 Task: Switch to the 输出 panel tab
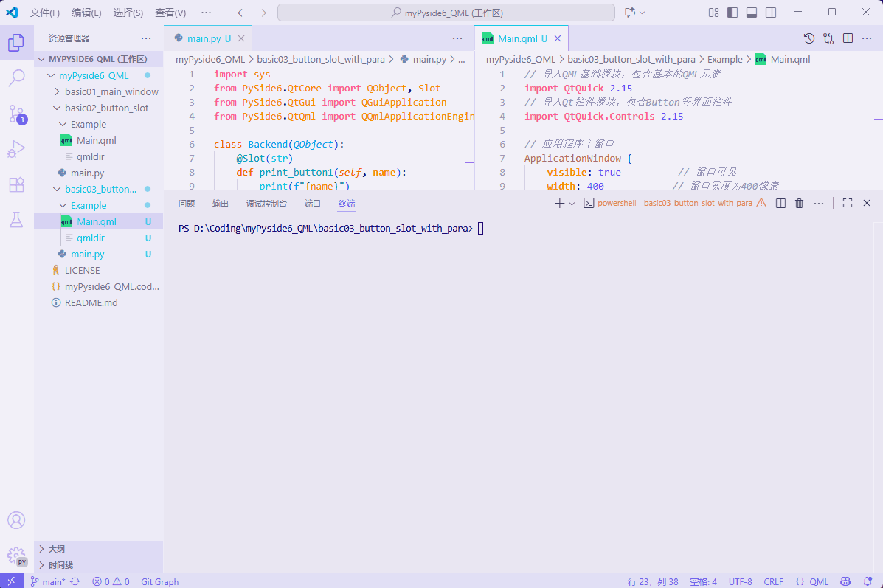coord(220,204)
